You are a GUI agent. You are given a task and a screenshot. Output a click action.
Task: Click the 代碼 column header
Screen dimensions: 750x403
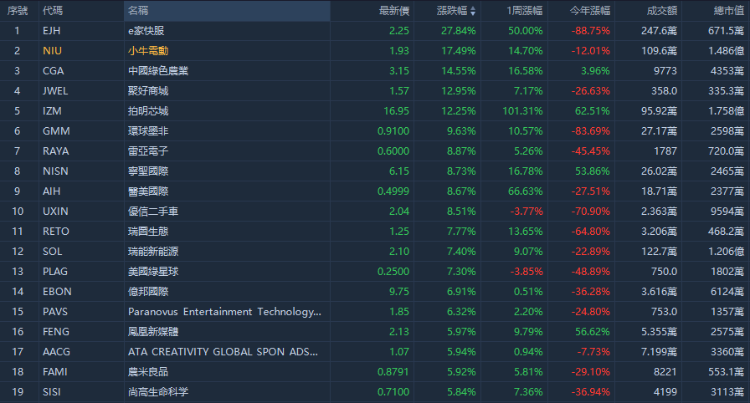[53, 11]
